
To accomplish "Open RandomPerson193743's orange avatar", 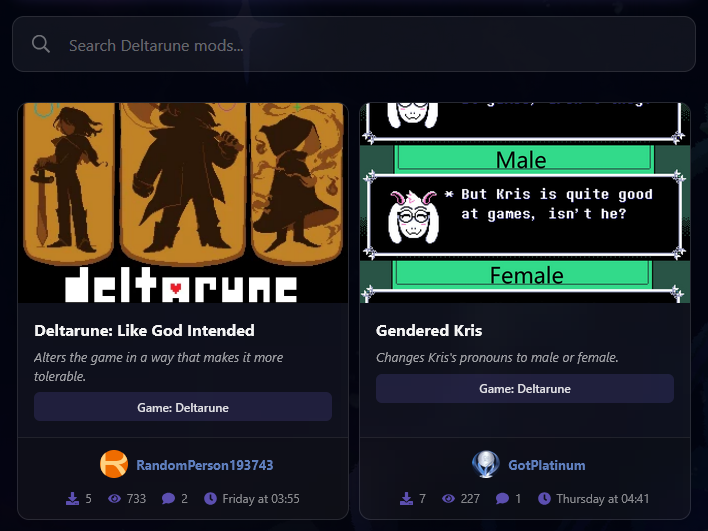I will point(114,464).
